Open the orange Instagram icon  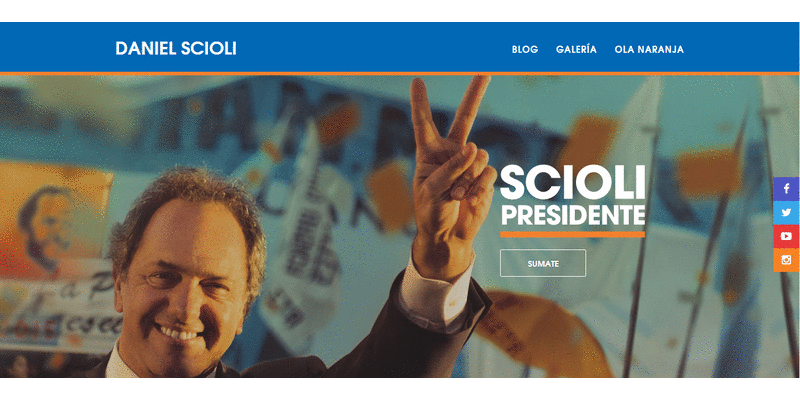click(786, 260)
